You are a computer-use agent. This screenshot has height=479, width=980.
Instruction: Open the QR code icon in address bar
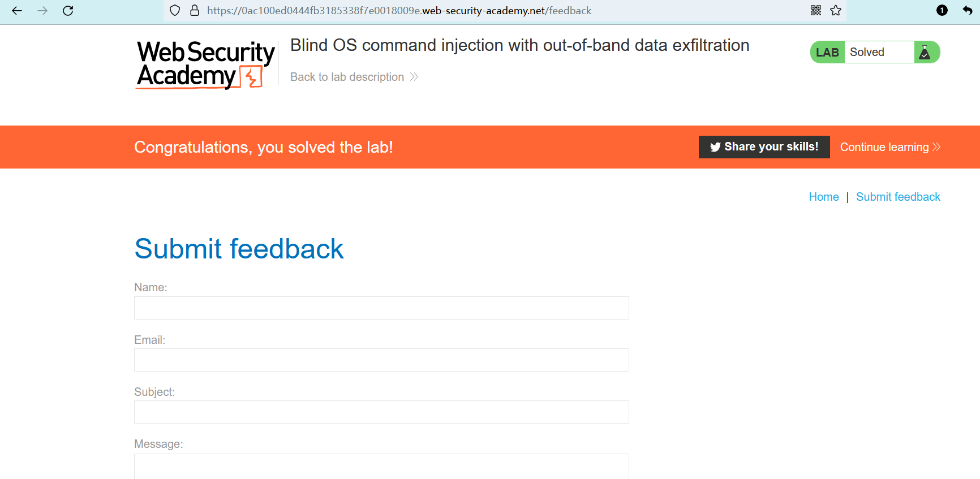[816, 11]
